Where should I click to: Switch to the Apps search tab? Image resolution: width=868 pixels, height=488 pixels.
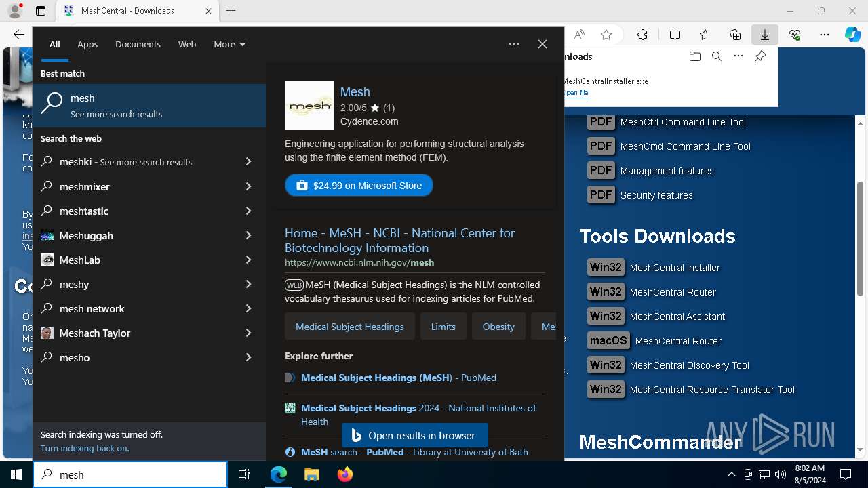point(87,44)
